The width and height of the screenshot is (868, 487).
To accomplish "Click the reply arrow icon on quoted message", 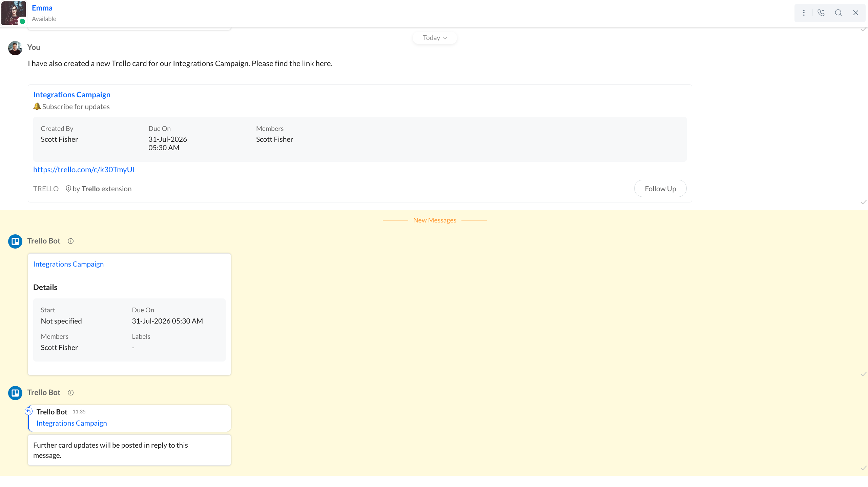I will tap(29, 411).
